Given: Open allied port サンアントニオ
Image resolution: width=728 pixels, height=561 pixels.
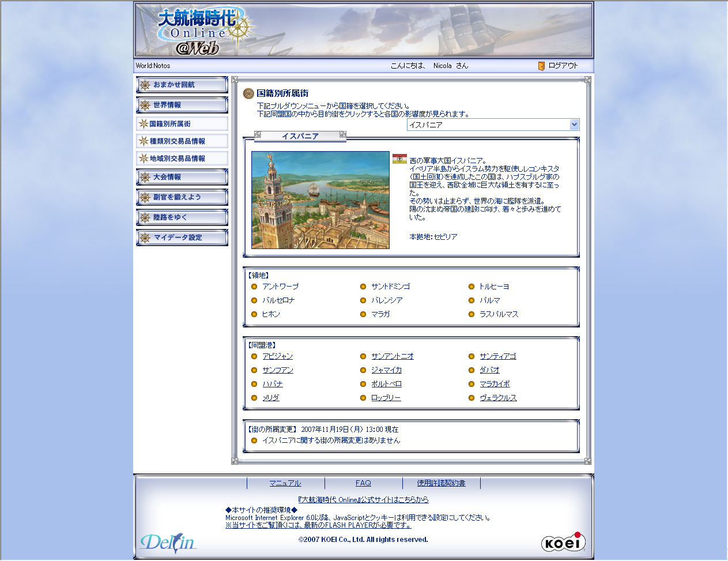Looking at the screenshot, I should click(393, 356).
